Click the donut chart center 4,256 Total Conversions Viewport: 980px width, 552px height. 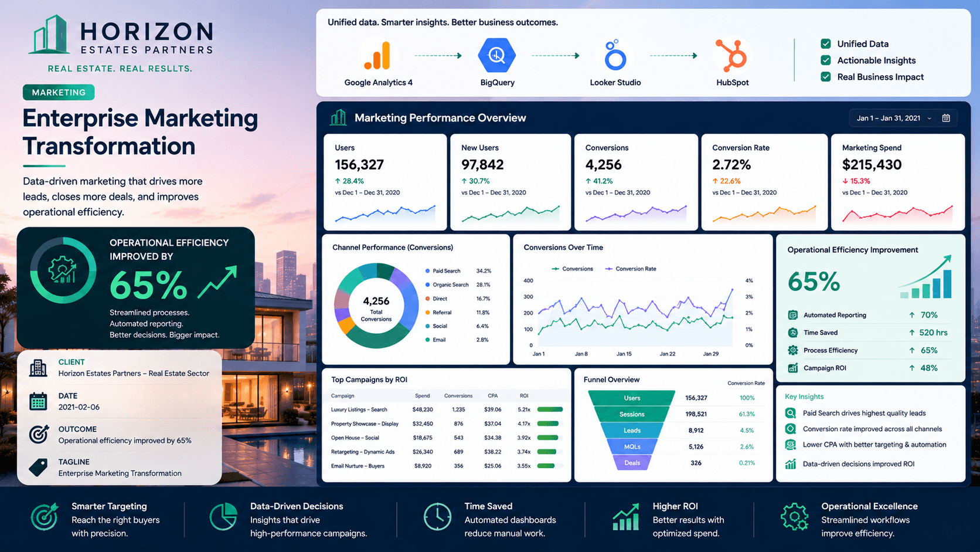376,308
